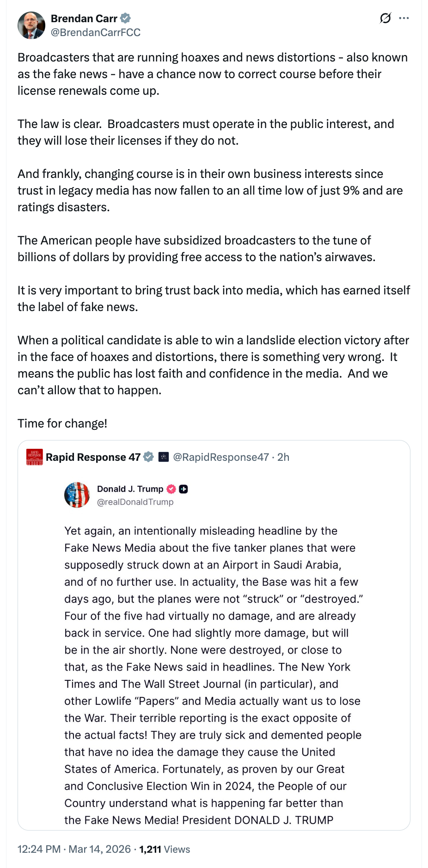This screenshot has width=428, height=868.
Task: Click Donald J. Trump's flag avatar
Action: pos(77,495)
